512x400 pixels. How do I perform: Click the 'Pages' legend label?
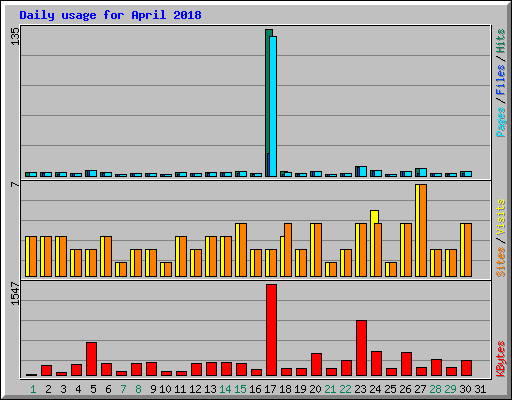click(501, 122)
